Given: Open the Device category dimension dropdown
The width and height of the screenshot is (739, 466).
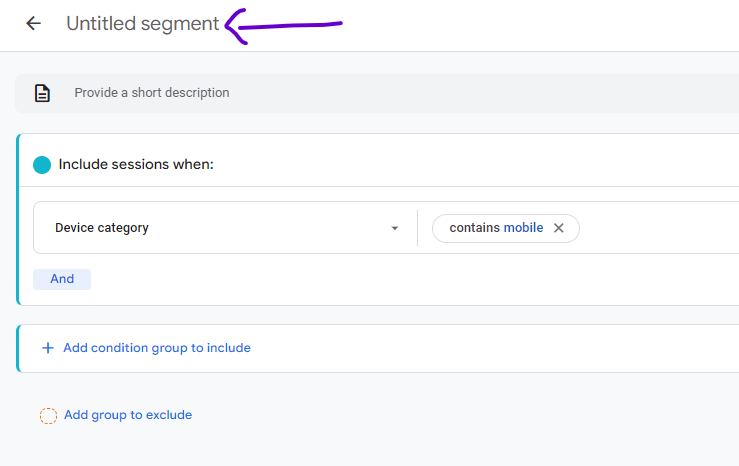Looking at the screenshot, I should click(225, 228).
